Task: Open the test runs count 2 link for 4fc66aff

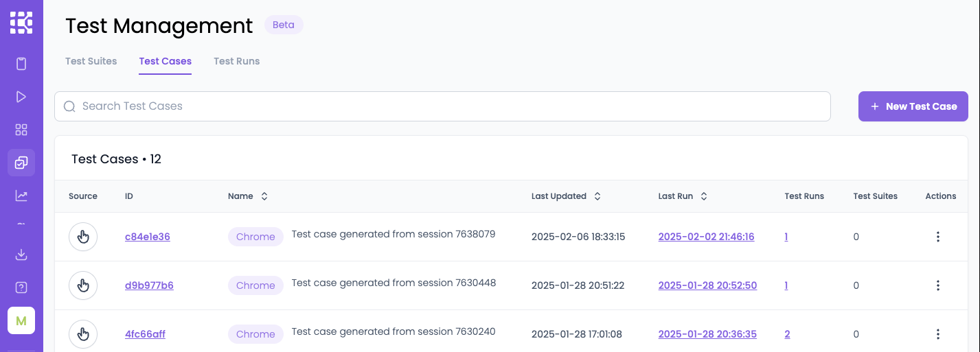Action: [x=787, y=334]
